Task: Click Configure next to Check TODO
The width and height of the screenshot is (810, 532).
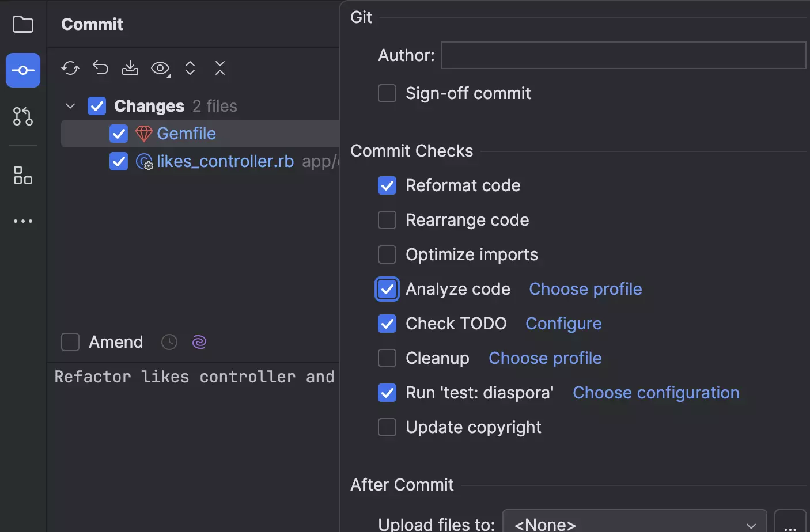Action: click(563, 323)
